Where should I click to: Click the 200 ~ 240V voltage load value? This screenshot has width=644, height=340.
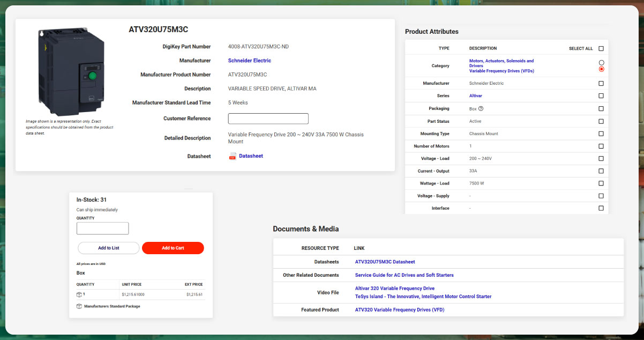pos(481,159)
